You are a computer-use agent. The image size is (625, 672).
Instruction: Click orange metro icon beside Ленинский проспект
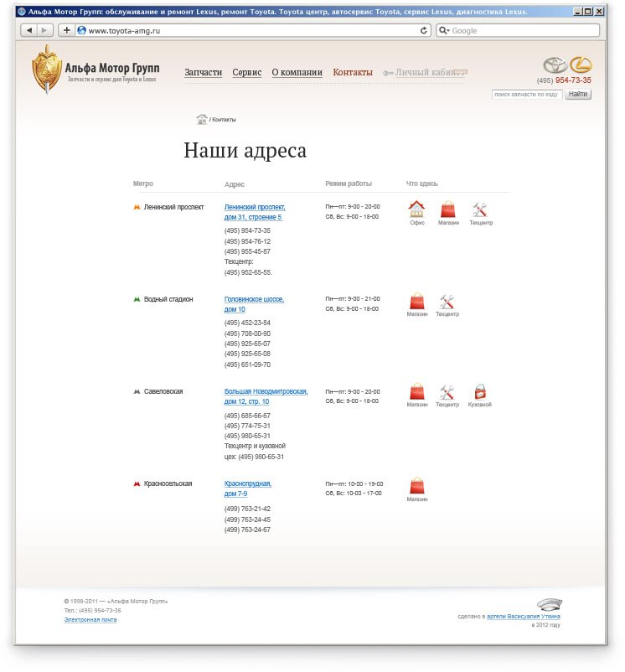pyautogui.click(x=137, y=207)
